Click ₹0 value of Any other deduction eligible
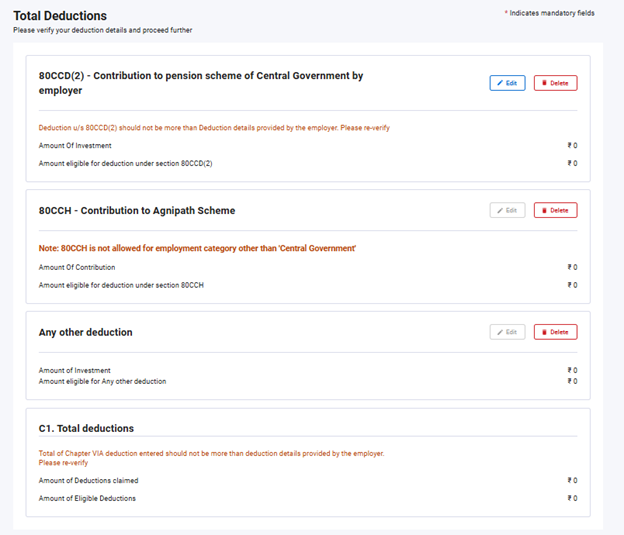The width and height of the screenshot is (624, 535). tap(572, 381)
